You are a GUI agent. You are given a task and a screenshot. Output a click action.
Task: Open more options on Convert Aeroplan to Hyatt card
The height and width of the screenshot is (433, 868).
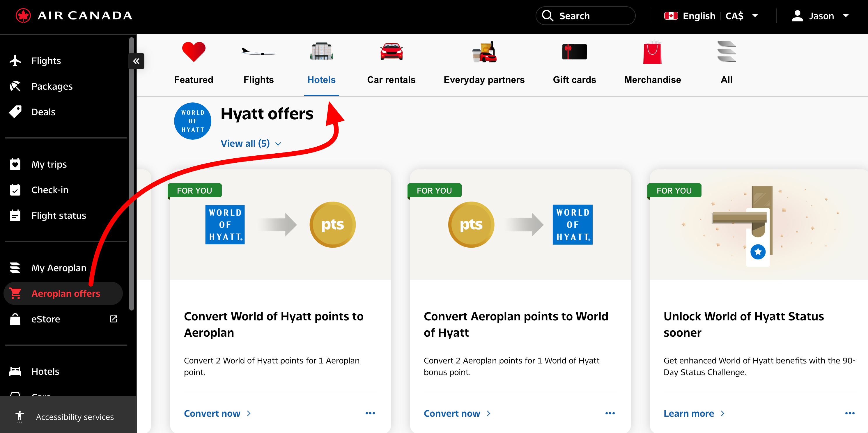click(x=610, y=413)
